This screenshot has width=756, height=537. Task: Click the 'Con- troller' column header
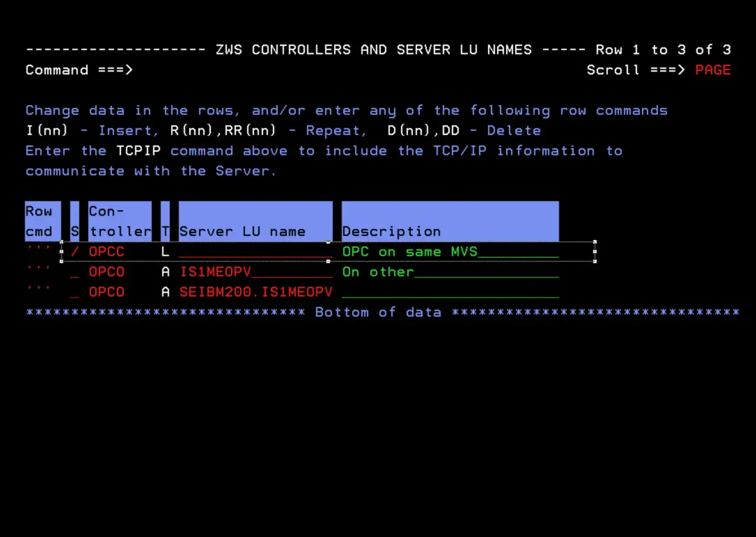coord(120,221)
